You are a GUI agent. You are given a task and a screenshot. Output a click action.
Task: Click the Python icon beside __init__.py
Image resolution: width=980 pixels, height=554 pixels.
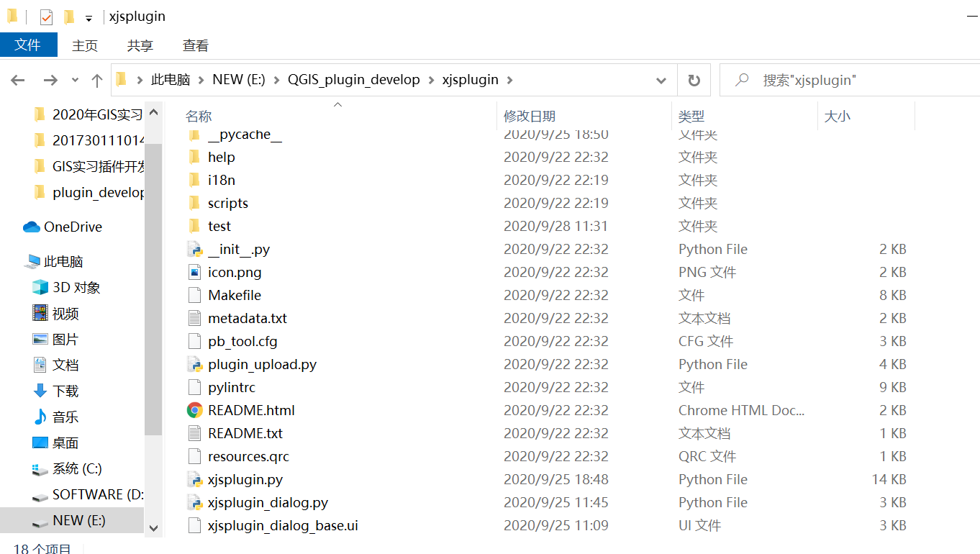point(194,250)
